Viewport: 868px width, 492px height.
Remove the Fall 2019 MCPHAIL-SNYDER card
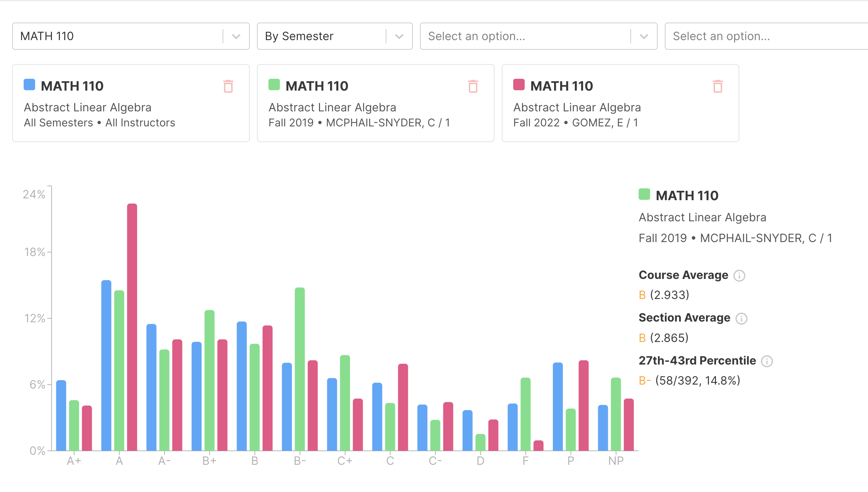[473, 86]
